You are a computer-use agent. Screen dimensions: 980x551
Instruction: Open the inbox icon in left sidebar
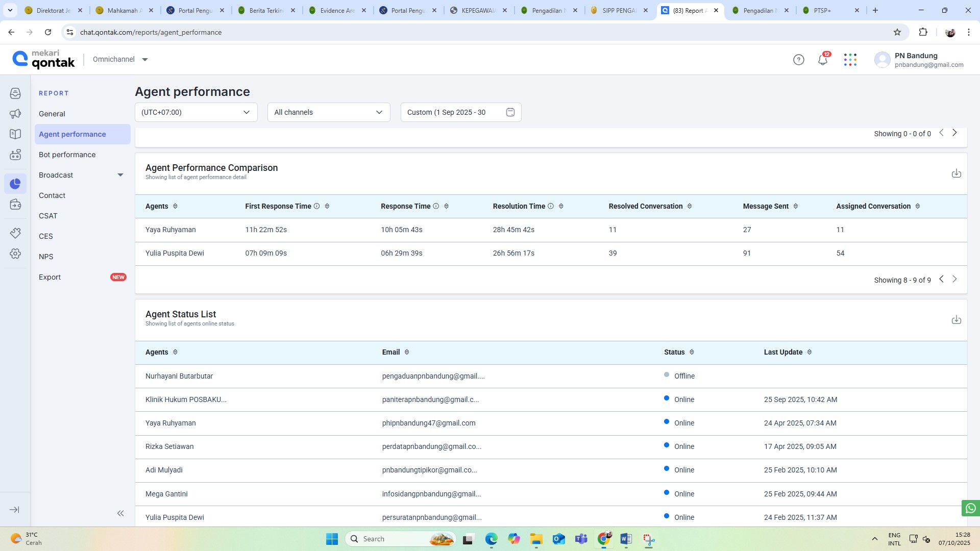(15, 93)
